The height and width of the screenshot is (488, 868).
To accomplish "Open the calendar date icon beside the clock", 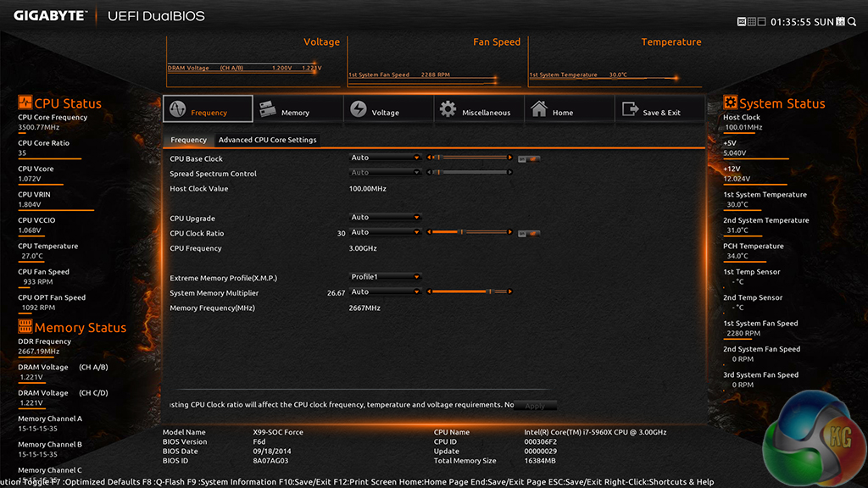I will [x=840, y=22].
